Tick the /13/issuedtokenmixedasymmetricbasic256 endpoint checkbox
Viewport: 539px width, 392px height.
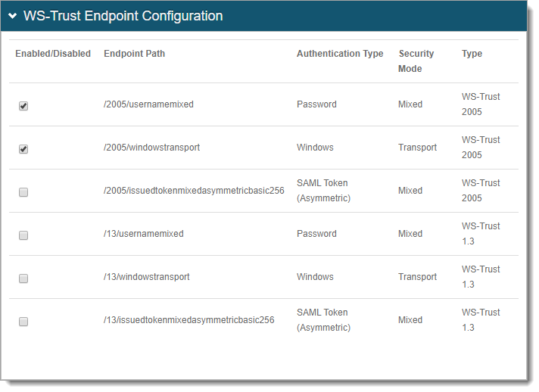(x=23, y=322)
